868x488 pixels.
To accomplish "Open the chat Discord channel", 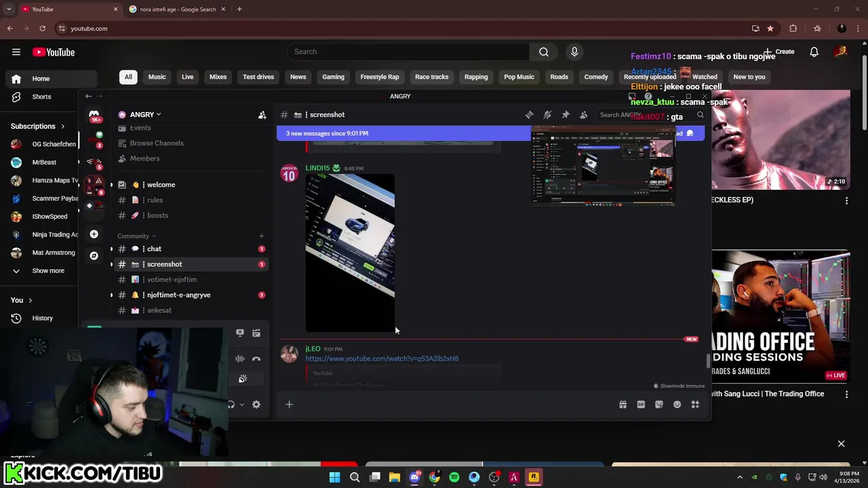I will (190, 249).
